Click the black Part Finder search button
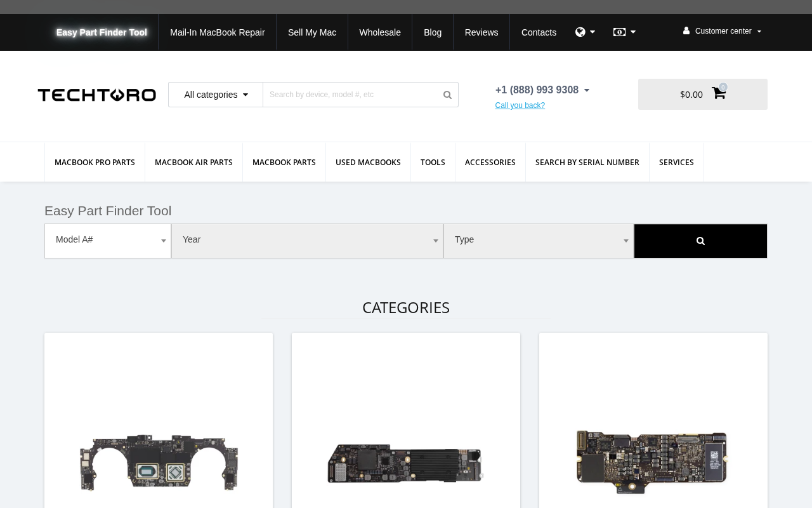This screenshot has height=508, width=812. 700,241
